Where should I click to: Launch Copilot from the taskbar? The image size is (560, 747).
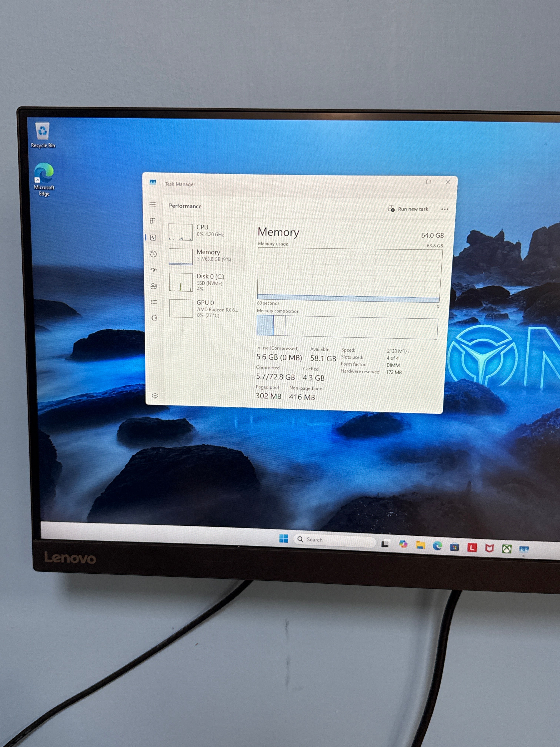point(403,544)
